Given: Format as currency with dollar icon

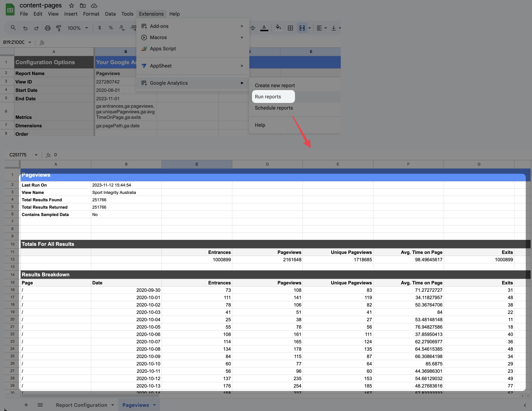Looking at the screenshot, I should click(99, 28).
